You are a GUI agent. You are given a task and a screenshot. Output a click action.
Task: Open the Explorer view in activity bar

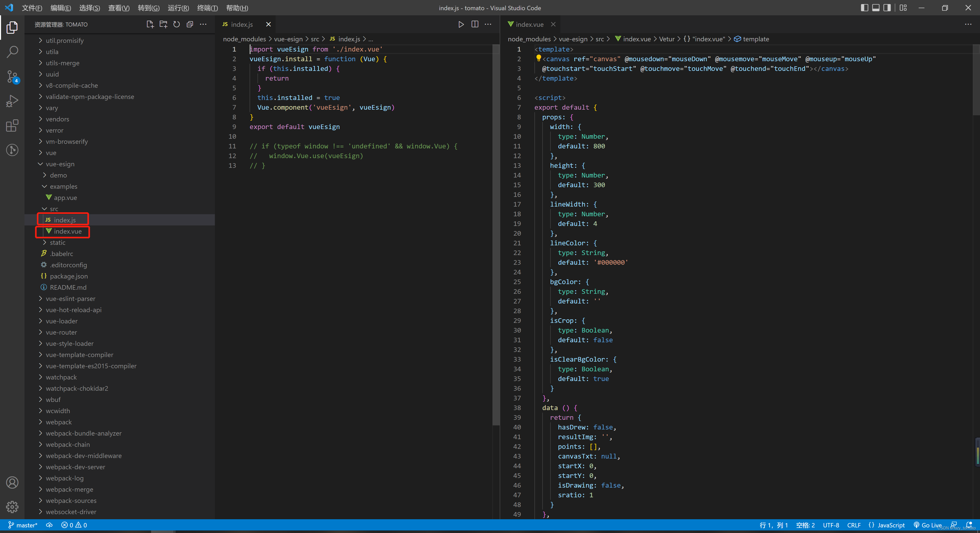[12, 27]
